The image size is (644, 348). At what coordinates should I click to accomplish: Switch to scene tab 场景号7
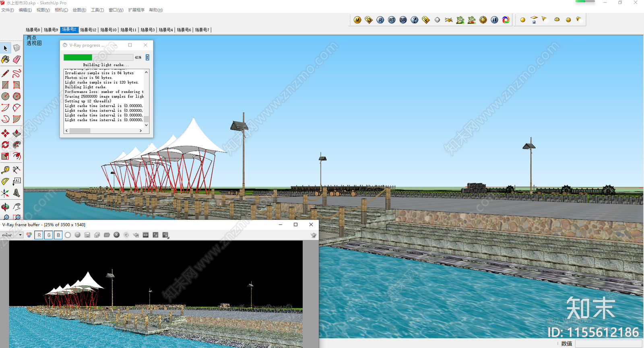pyautogui.click(x=202, y=30)
